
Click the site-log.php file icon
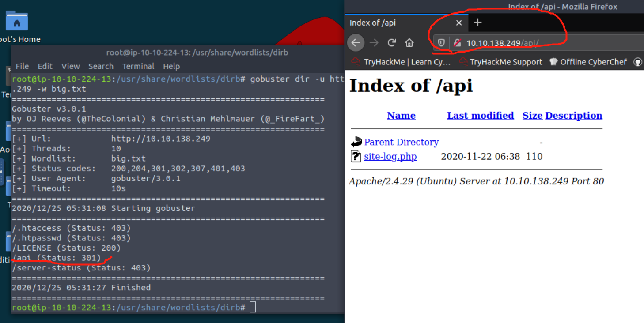tap(356, 156)
